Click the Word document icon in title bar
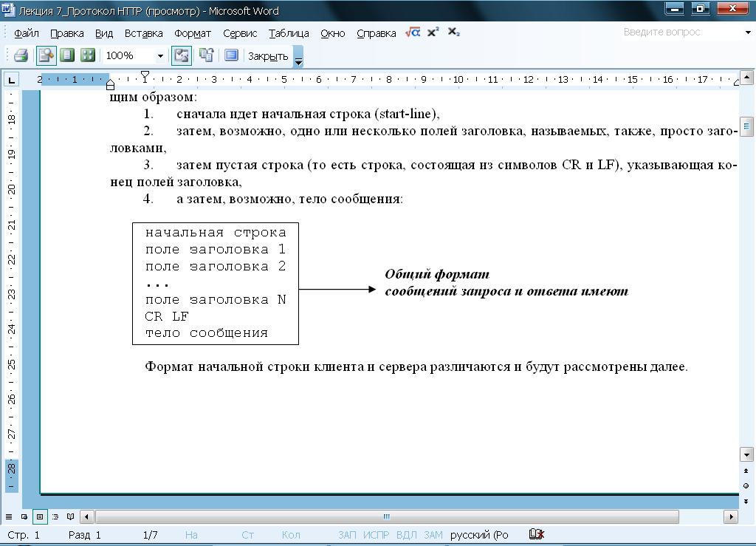This screenshot has width=756, height=546. (9, 10)
